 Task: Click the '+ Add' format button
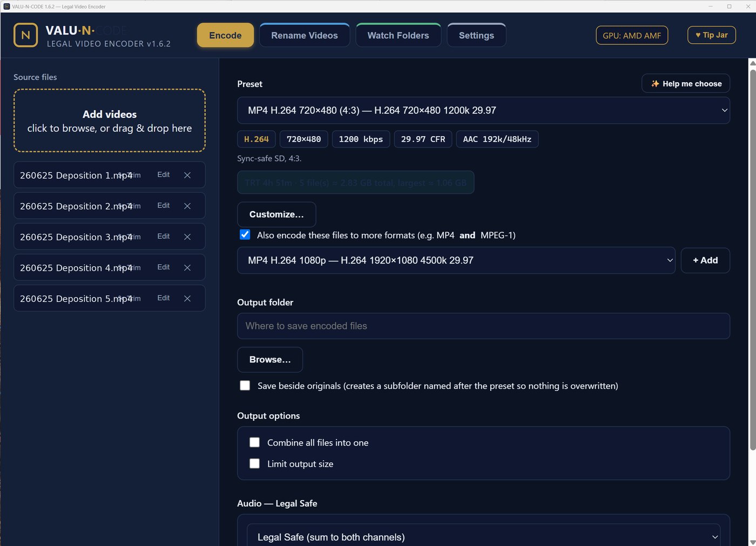[705, 260]
